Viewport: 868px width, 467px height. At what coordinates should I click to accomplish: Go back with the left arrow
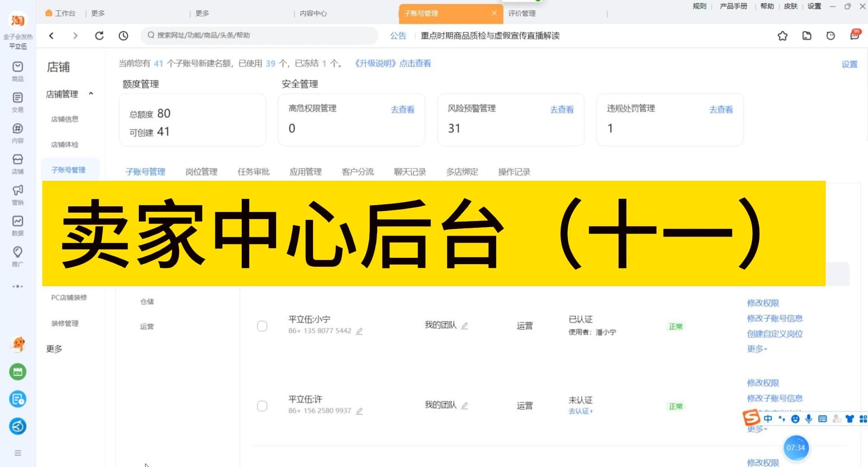tap(51, 35)
